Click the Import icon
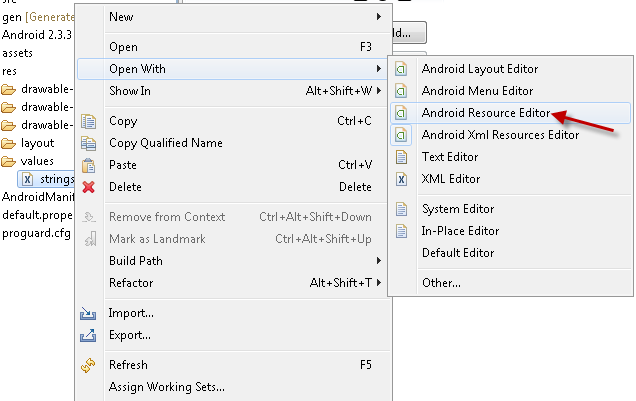Image resolution: width=636 pixels, height=401 pixels. [88, 313]
